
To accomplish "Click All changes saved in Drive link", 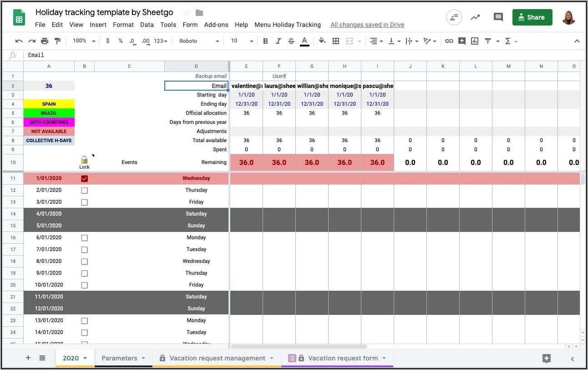I will pos(367,25).
